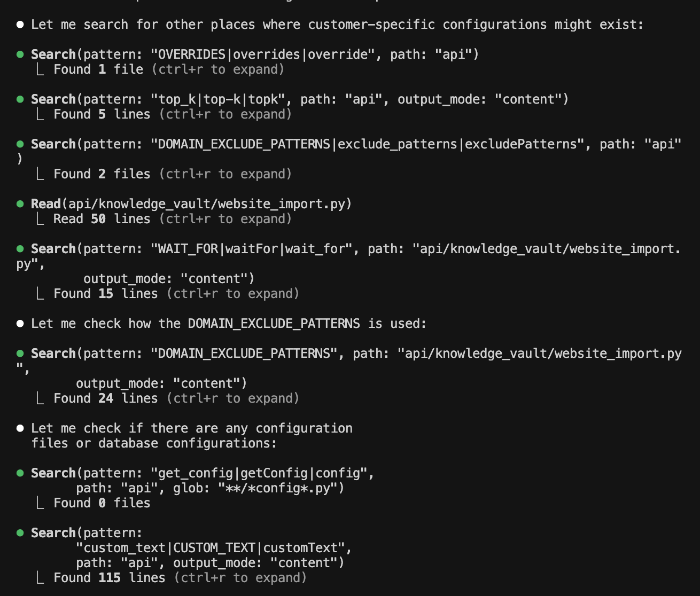Screen dimensions: 700x596
Task: Click the green dot beside the custom_text search
Action: point(20,533)
